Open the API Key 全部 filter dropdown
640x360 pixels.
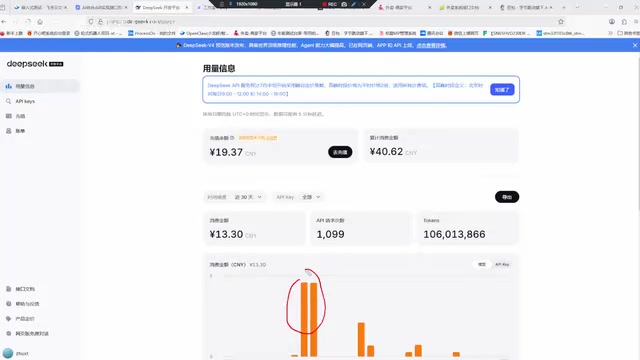[x=298, y=197]
